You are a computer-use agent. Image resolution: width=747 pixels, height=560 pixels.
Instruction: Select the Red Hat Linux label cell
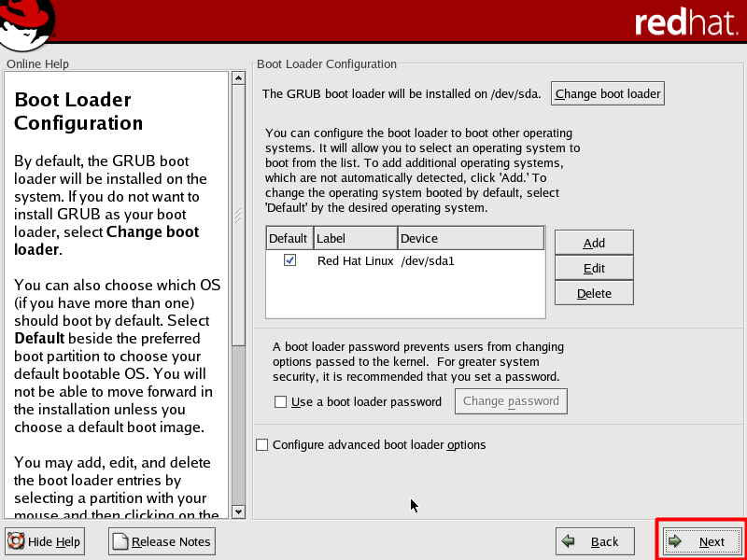[x=356, y=261]
